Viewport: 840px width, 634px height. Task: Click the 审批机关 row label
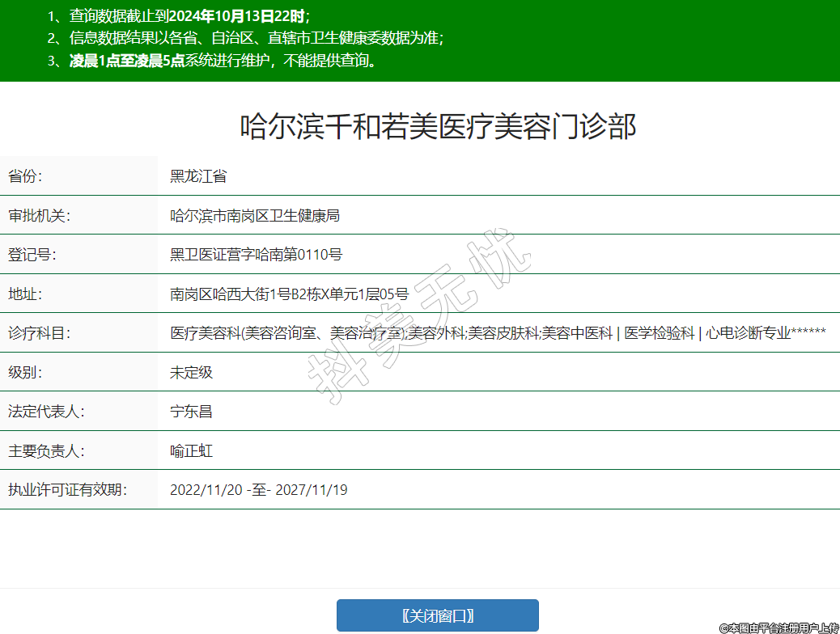click(40, 216)
